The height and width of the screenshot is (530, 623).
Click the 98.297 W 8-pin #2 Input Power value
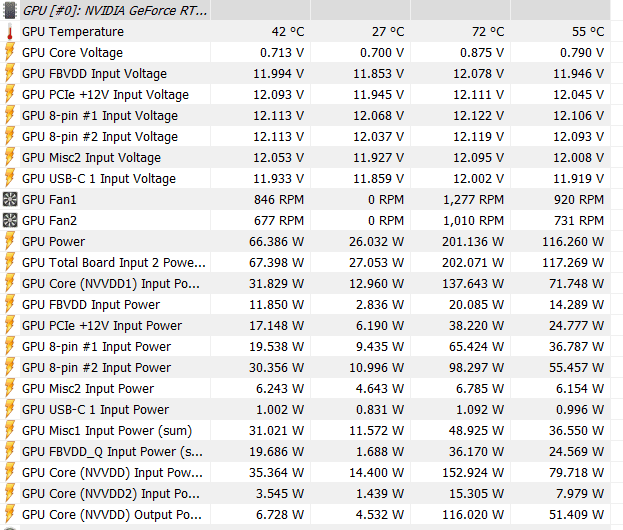[x=476, y=368]
